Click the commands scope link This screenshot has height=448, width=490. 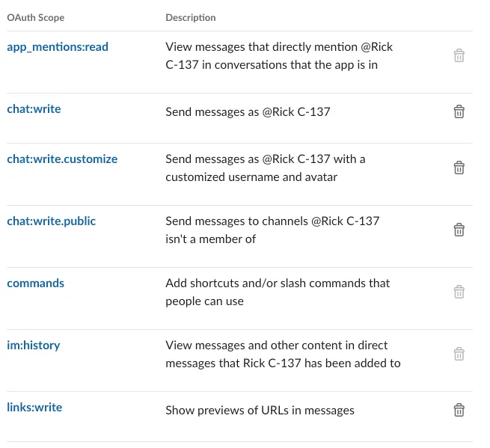tap(36, 283)
